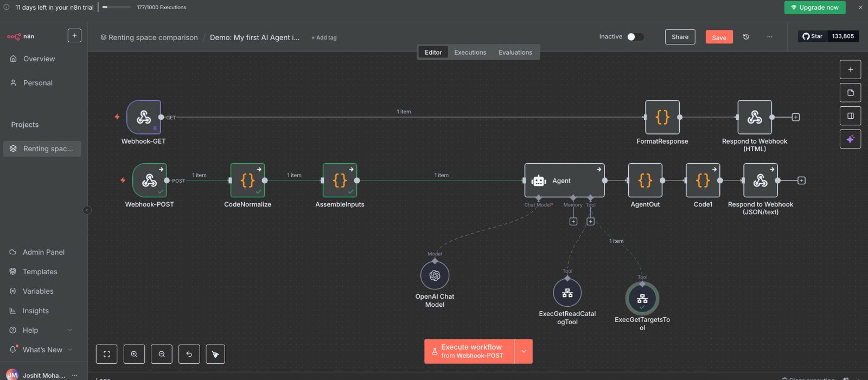
Task: Switch to the Executions tab
Action: (x=470, y=53)
